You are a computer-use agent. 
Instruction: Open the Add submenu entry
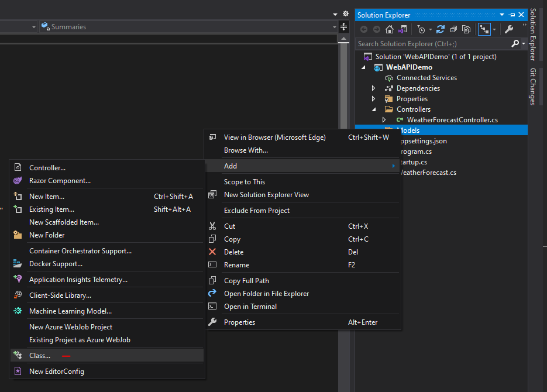[302, 166]
